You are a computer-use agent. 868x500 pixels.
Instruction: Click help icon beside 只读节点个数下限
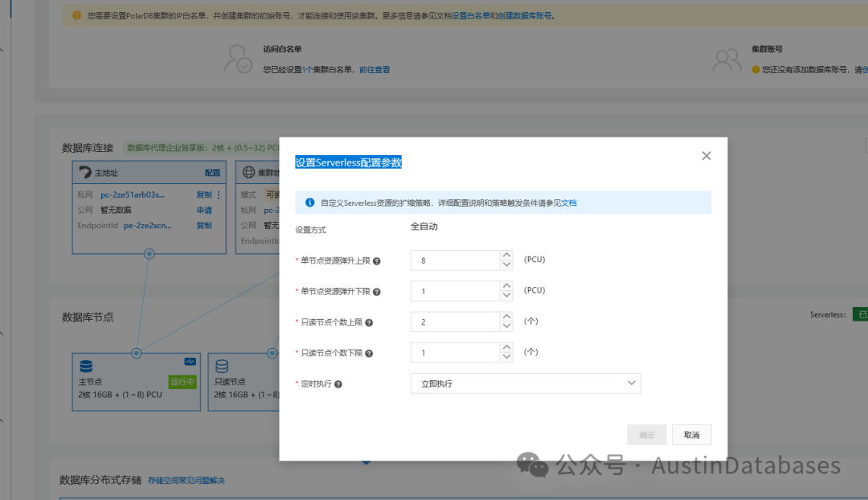[369, 353]
